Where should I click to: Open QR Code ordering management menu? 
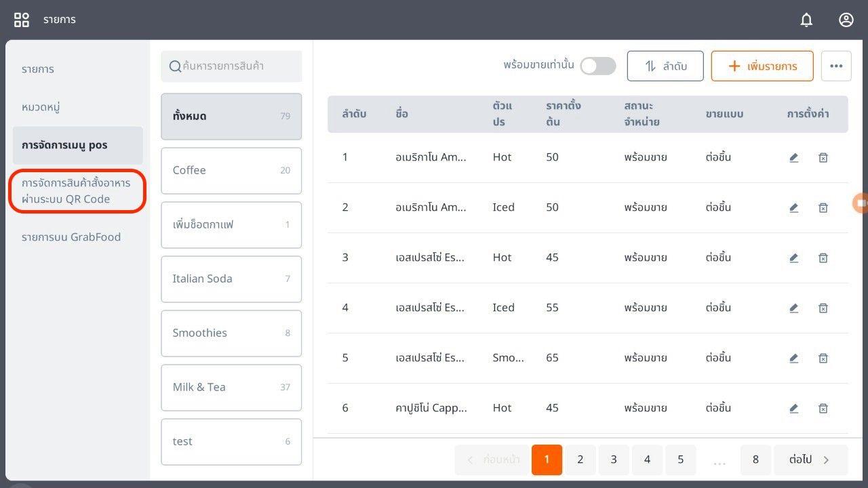coord(76,191)
